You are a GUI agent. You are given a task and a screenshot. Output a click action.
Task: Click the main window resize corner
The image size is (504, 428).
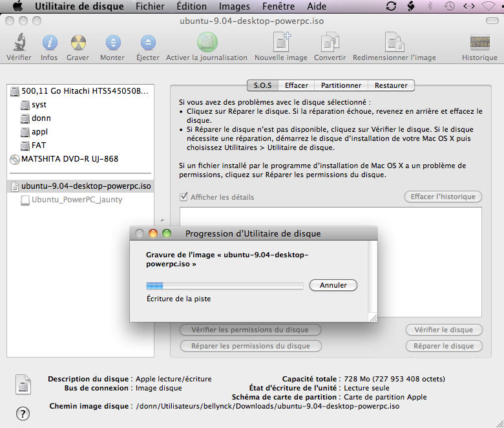tap(499, 423)
